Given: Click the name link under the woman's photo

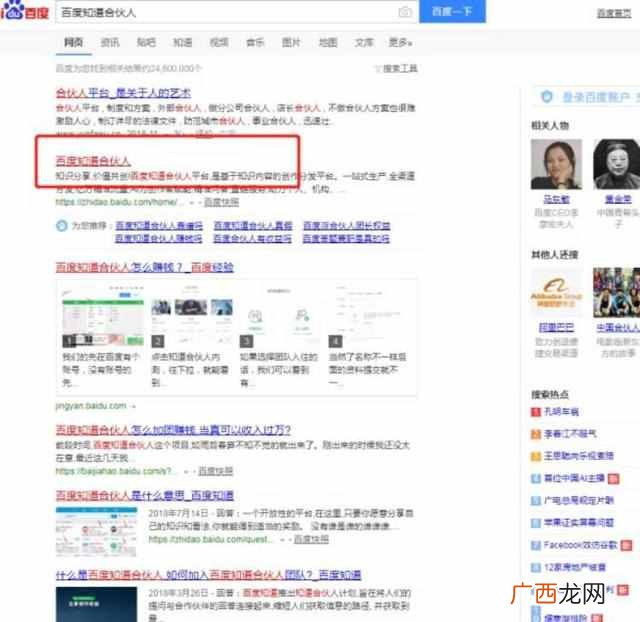Looking at the screenshot, I should pos(556,199).
